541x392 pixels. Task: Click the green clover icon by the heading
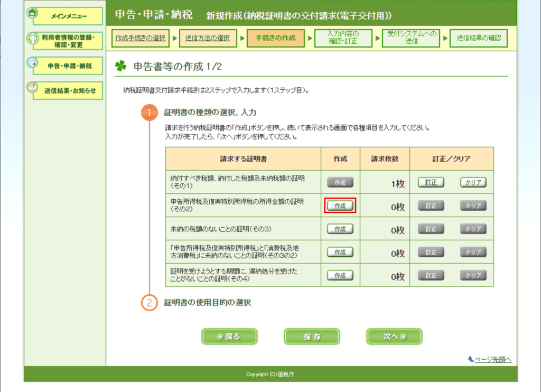[x=121, y=67]
